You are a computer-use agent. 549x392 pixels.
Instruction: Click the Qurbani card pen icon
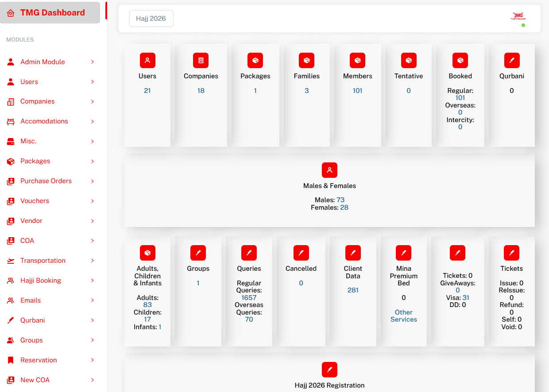512,60
